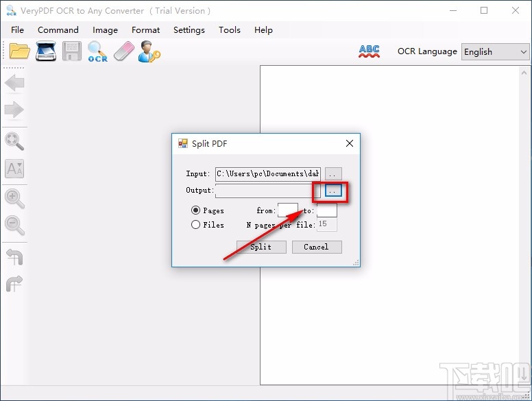This screenshot has width=532, height=401.
Task: Open the Image menu
Action: click(x=105, y=30)
